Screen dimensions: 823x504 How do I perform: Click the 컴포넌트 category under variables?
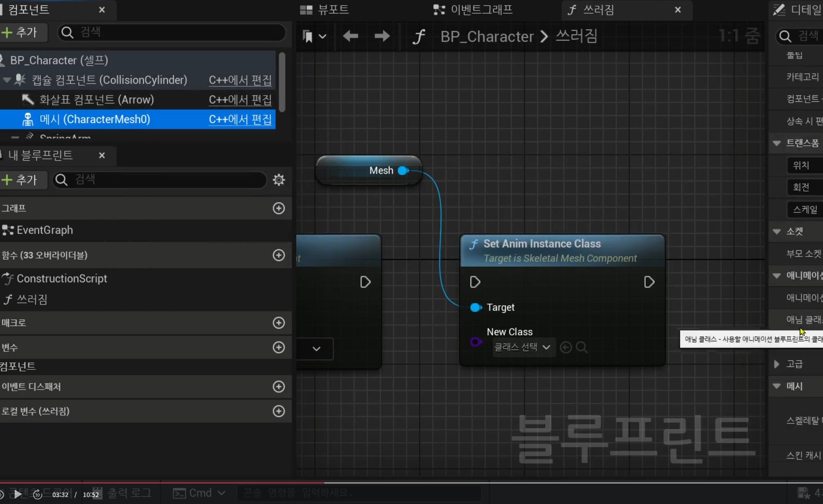tap(18, 366)
